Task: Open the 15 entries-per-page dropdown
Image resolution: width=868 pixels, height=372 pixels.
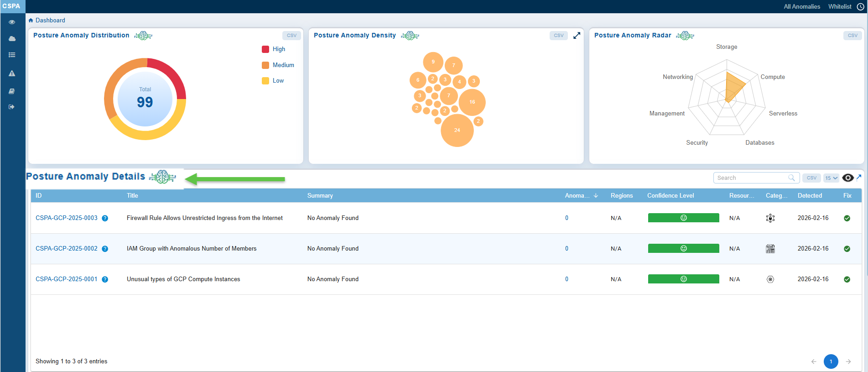Action: (831, 178)
